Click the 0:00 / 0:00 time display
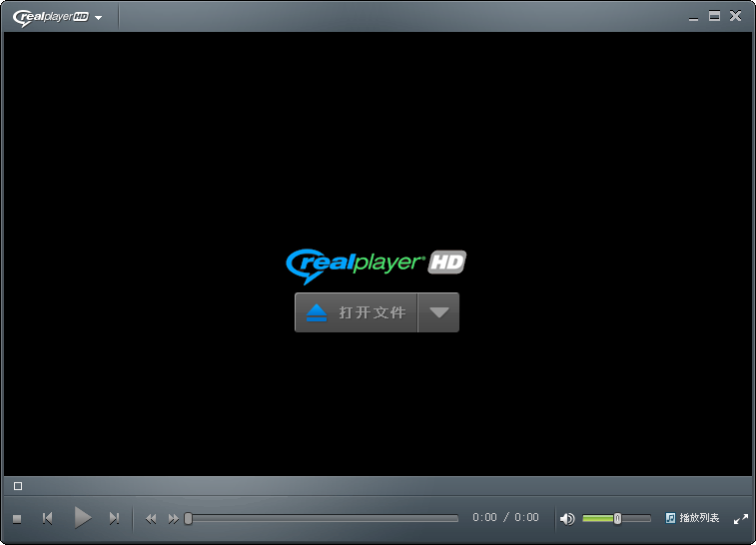 click(x=505, y=518)
